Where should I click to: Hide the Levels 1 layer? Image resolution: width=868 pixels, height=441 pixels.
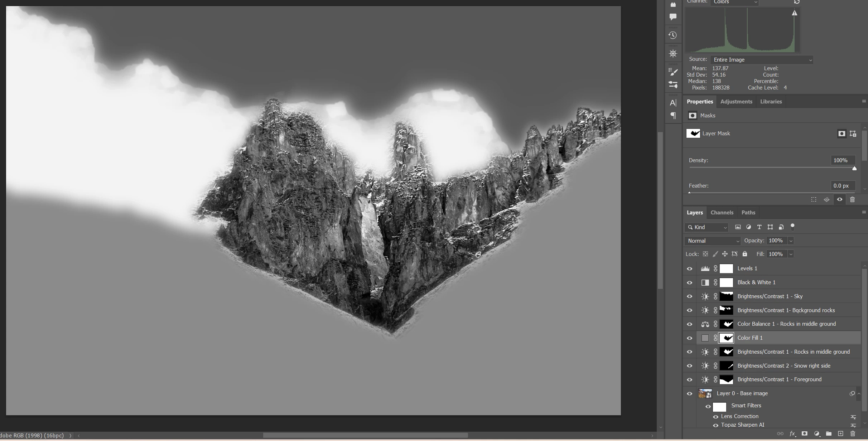(689, 268)
